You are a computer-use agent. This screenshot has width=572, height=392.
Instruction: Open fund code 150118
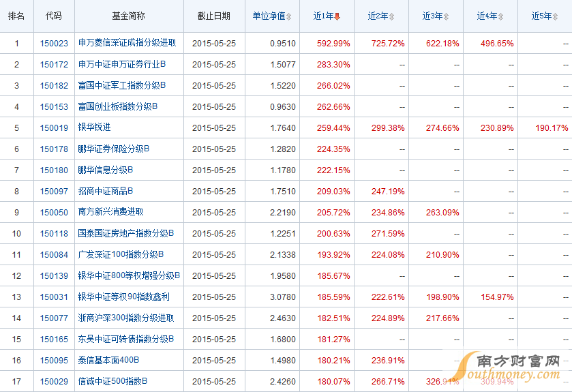click(54, 234)
